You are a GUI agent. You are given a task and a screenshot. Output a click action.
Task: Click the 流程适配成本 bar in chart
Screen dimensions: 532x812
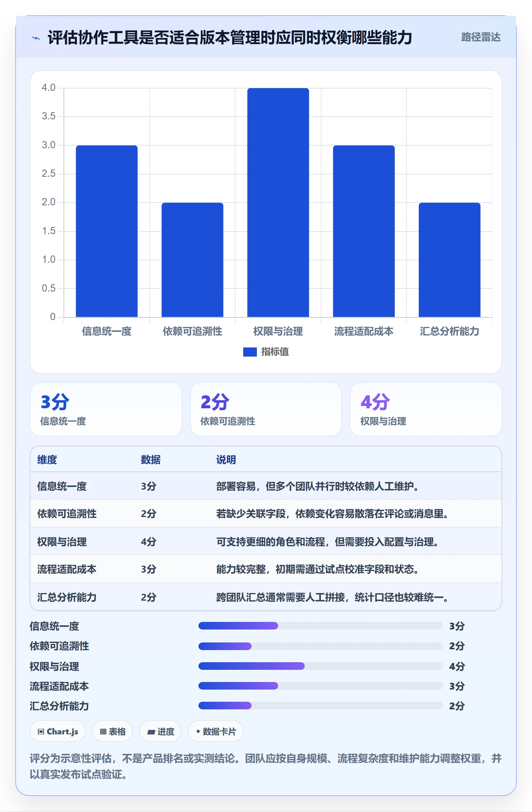(x=364, y=231)
